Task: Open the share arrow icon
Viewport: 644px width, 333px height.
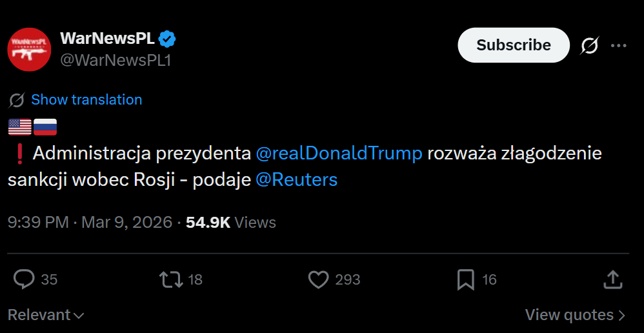Action: (612, 279)
